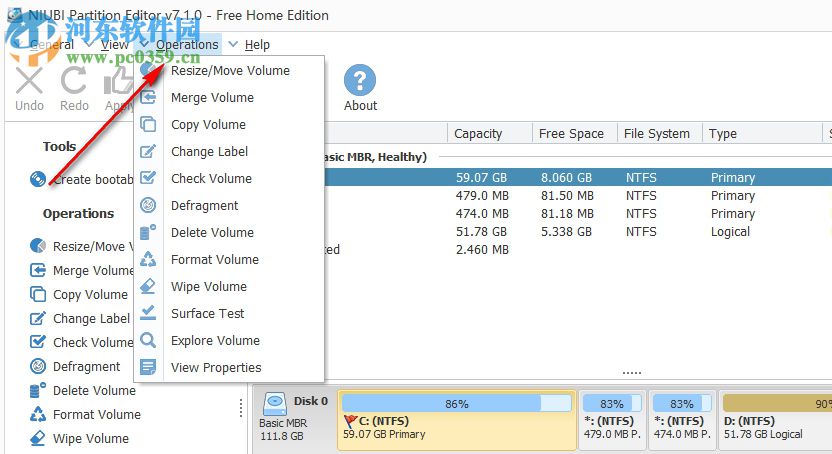Choose Copy Volume from Operations menu
The width and height of the screenshot is (832, 454).
pos(208,125)
